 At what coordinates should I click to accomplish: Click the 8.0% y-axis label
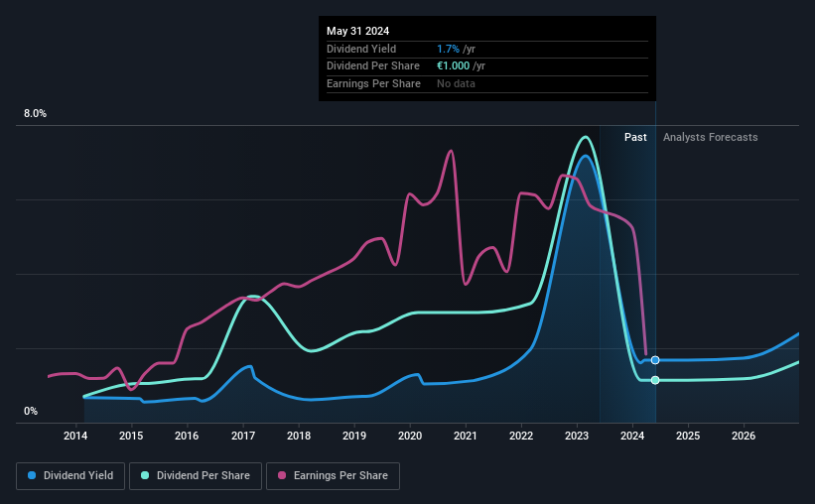35,114
